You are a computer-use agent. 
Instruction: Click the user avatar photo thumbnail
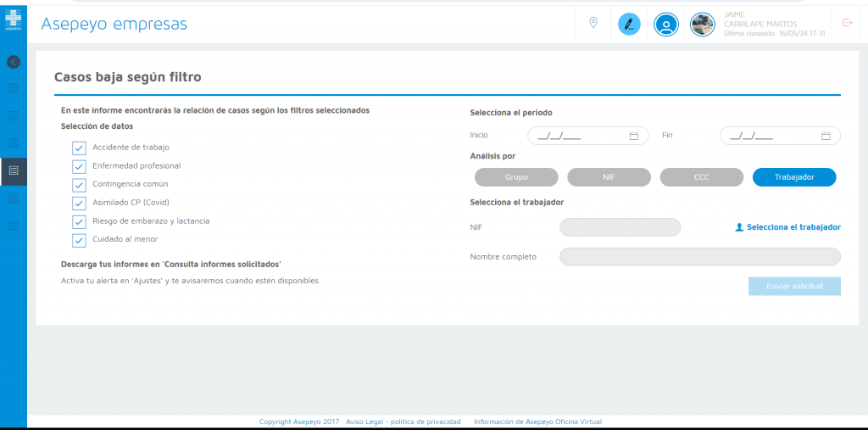pos(702,24)
